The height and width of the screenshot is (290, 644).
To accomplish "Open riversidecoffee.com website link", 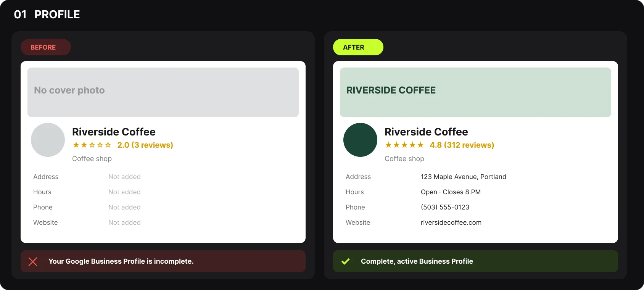I will pos(451,222).
